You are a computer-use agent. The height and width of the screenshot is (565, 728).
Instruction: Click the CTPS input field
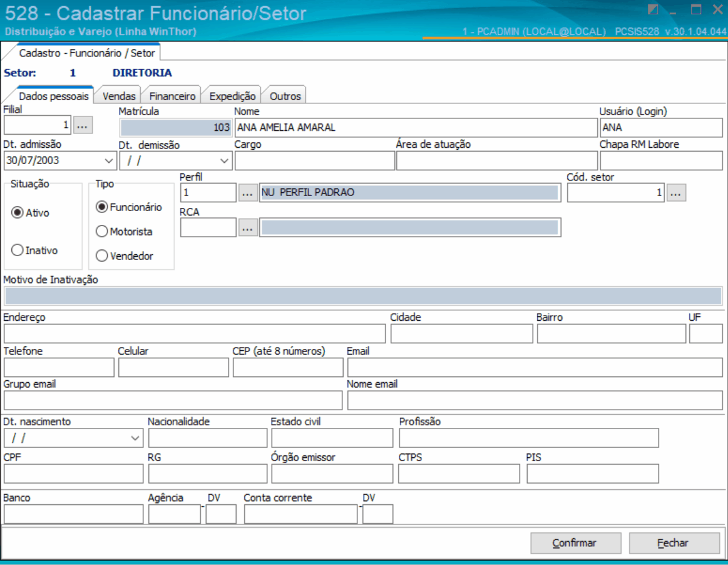coord(459,474)
